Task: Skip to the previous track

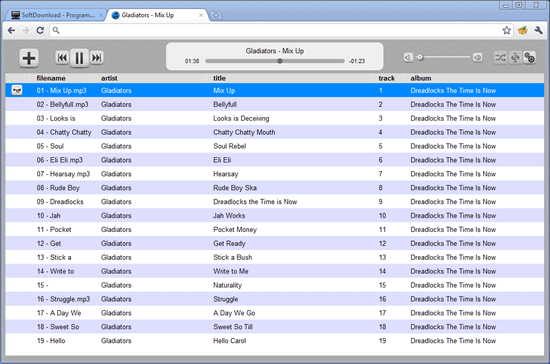Action: pos(62,58)
